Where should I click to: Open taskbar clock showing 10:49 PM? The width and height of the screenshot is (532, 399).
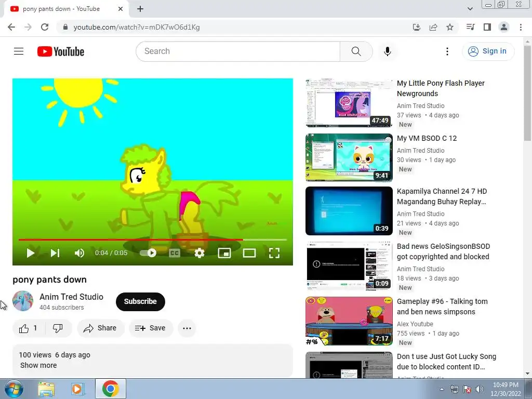(x=506, y=389)
